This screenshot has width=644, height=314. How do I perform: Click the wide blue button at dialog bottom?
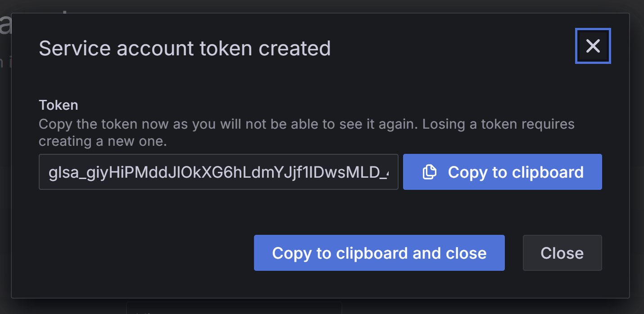click(379, 253)
